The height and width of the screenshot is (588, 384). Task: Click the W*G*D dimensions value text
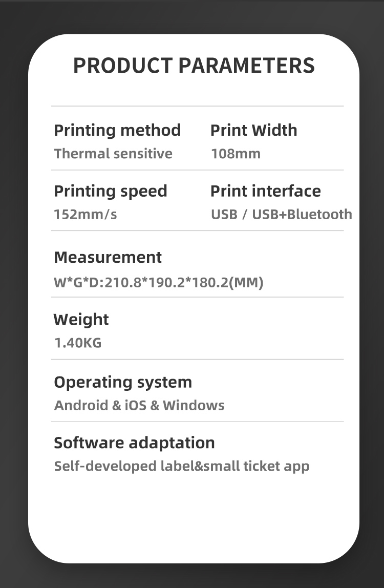(x=159, y=282)
